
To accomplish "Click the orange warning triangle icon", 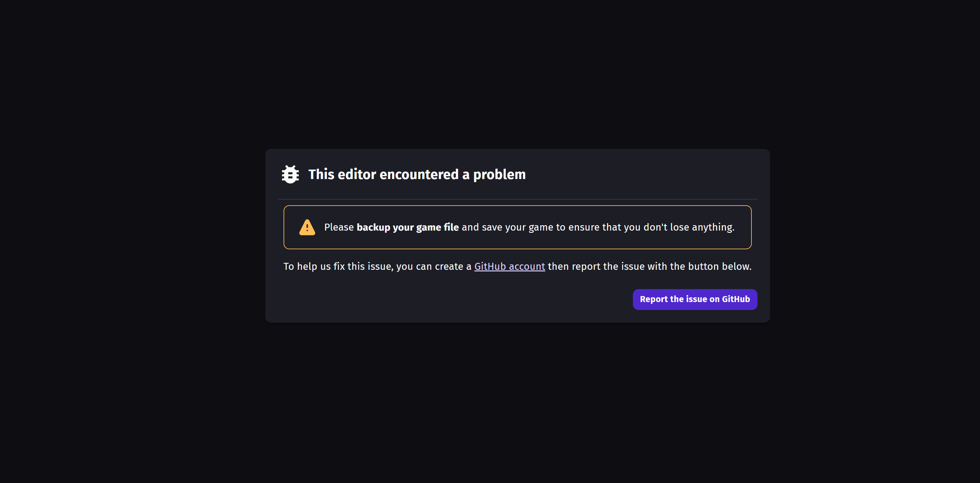I will (307, 227).
